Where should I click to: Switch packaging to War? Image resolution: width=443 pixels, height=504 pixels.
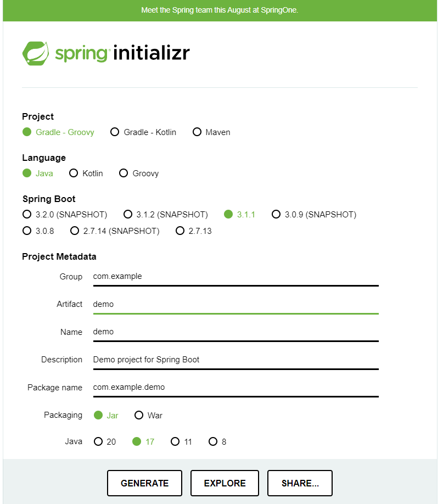[x=148, y=415]
